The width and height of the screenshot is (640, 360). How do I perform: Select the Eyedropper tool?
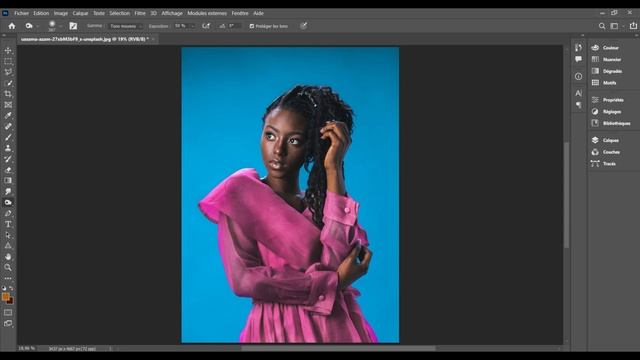(x=8, y=116)
